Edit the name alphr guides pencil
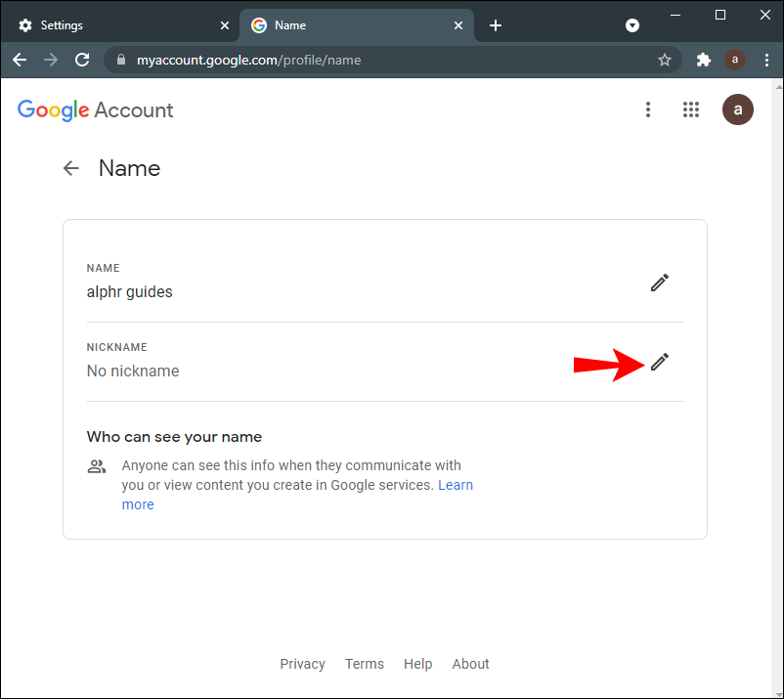 (660, 284)
